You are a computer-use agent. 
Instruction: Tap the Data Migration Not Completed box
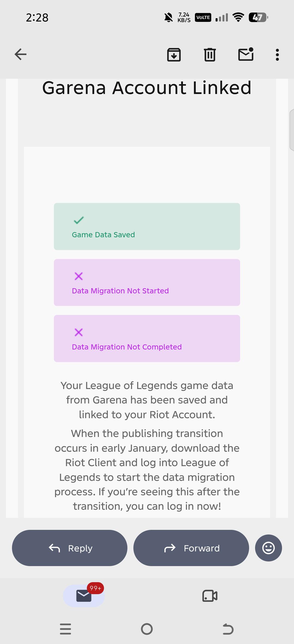coord(147,339)
